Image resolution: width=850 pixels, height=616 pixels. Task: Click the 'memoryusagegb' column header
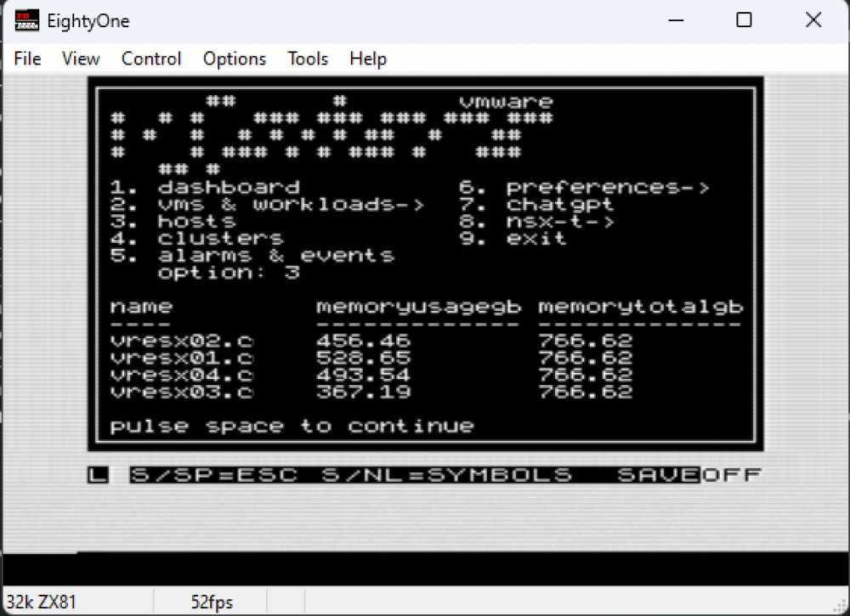[x=418, y=308]
